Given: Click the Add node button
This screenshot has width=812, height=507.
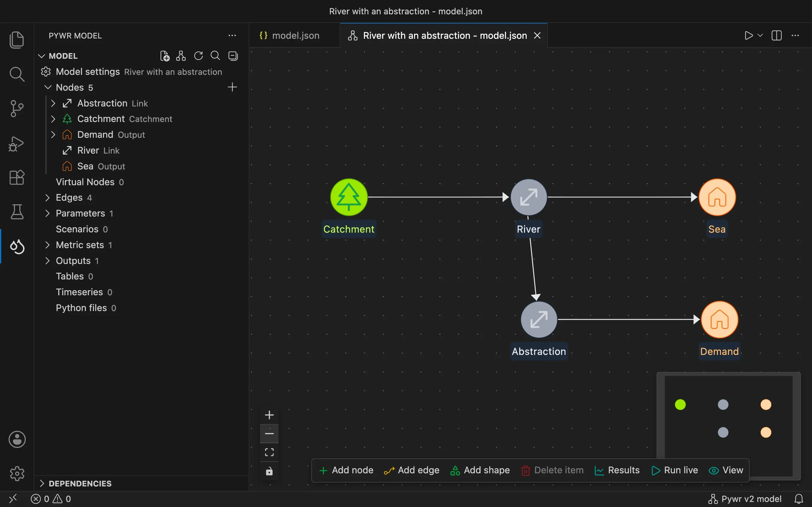Looking at the screenshot, I should tap(346, 470).
